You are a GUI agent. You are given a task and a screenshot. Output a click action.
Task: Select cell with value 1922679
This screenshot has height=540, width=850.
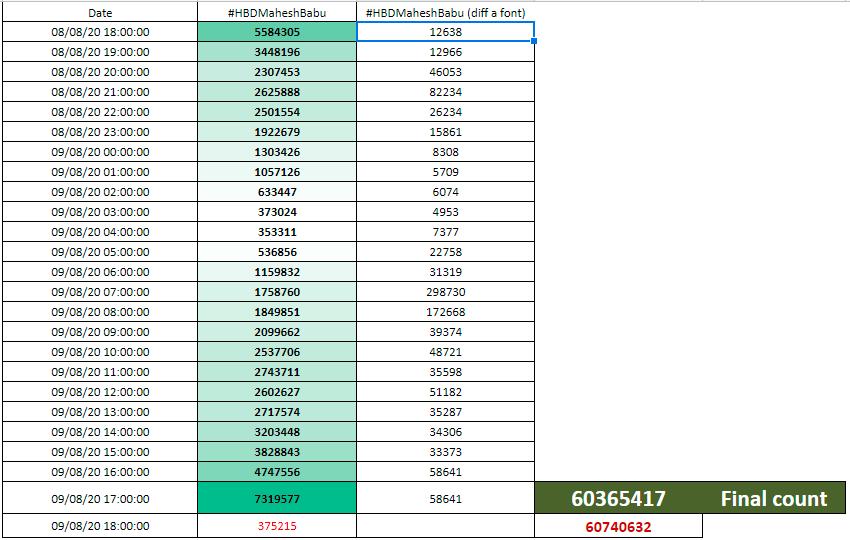point(277,132)
